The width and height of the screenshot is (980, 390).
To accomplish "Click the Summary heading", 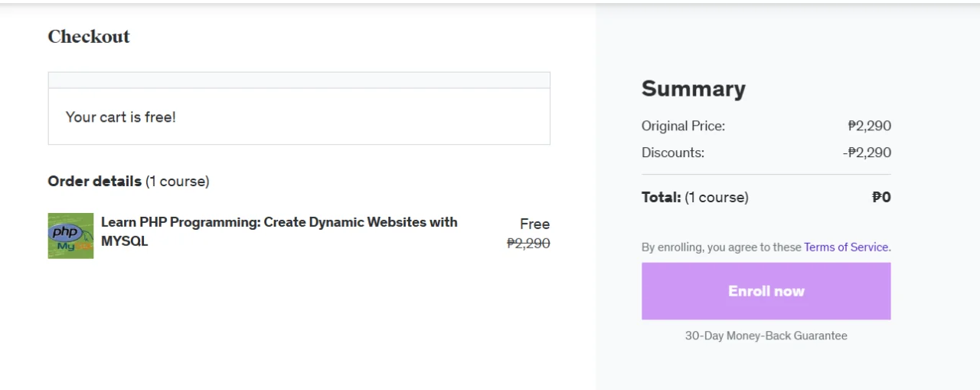I will click(694, 89).
